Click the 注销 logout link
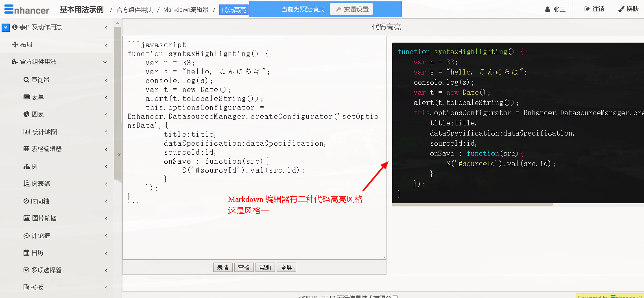 (594, 9)
